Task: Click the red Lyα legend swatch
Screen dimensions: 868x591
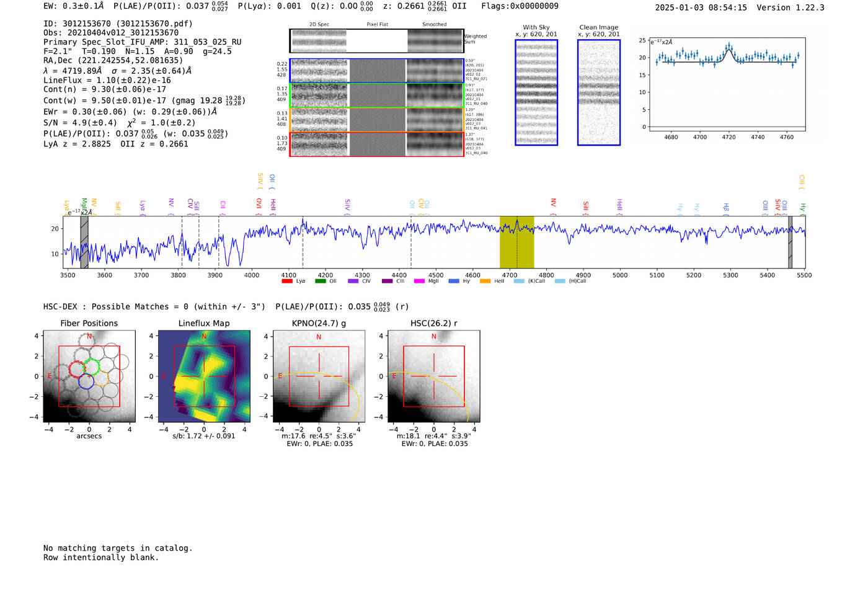Action: [x=287, y=282]
